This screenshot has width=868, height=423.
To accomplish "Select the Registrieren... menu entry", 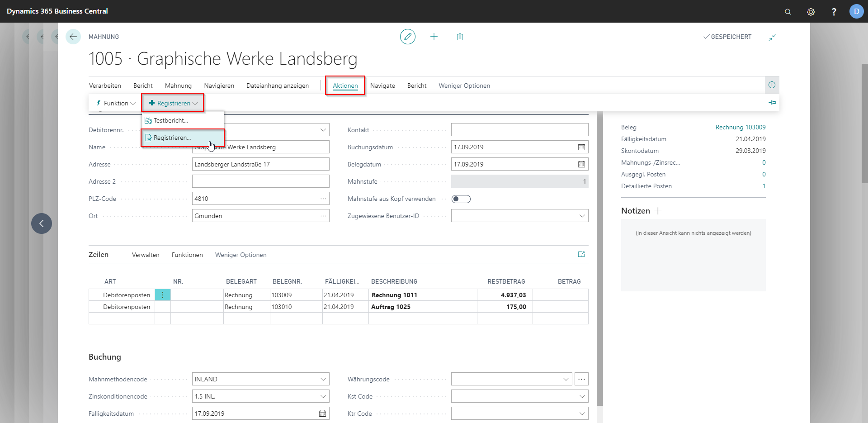I will point(183,138).
